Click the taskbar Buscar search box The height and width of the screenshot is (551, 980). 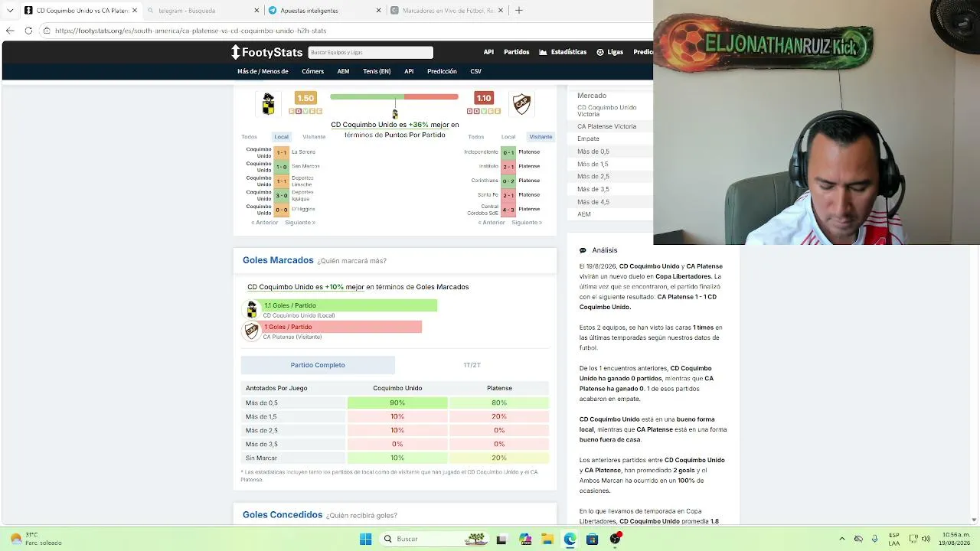click(435, 539)
